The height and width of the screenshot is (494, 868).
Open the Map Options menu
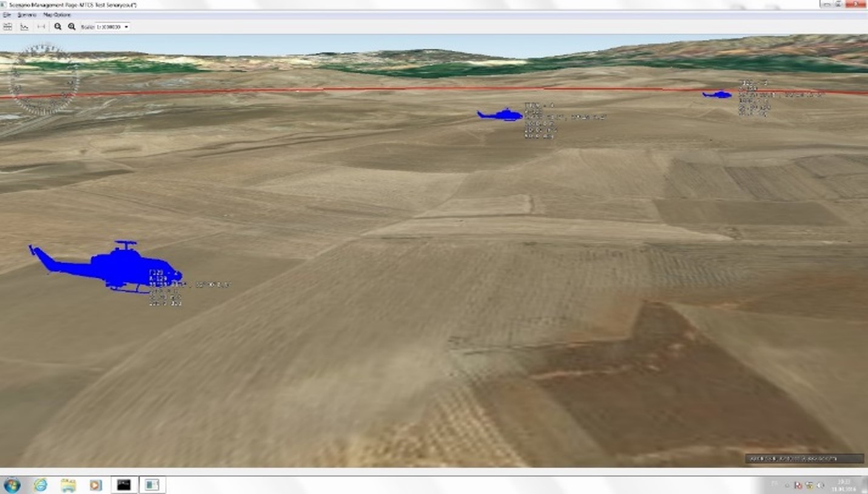coord(57,15)
